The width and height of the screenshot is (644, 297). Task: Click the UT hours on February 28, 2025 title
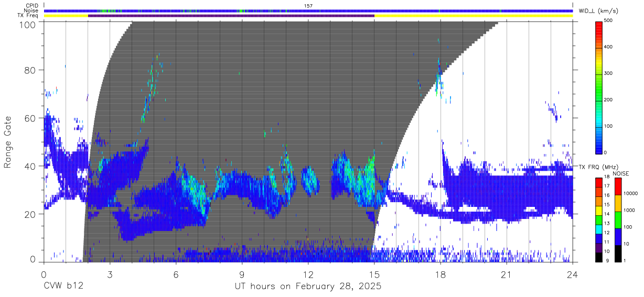(x=308, y=287)
